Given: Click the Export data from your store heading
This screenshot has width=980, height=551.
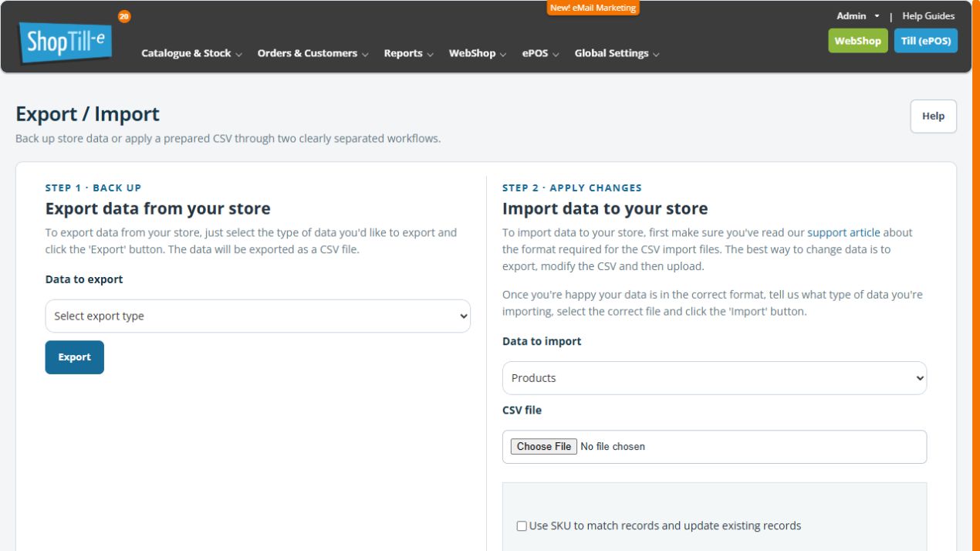Looking at the screenshot, I should pos(158,208).
